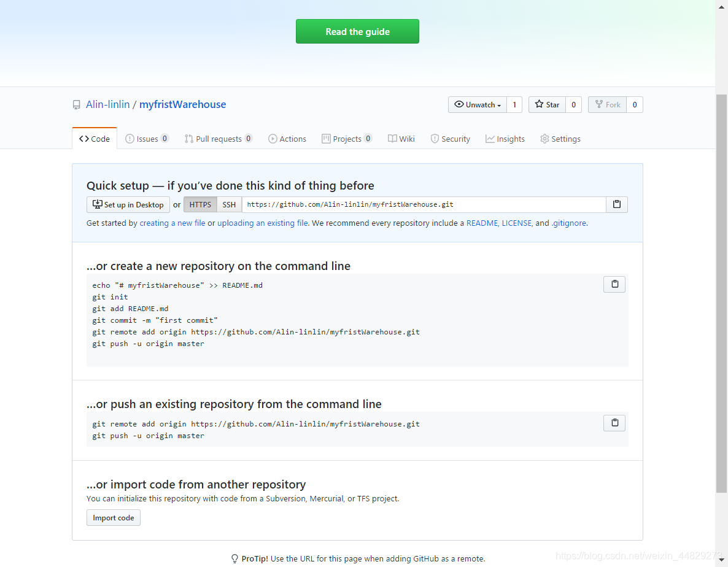Screen dimensions: 728x567
Task: Switch clone URL to SSH
Action: [x=229, y=204]
